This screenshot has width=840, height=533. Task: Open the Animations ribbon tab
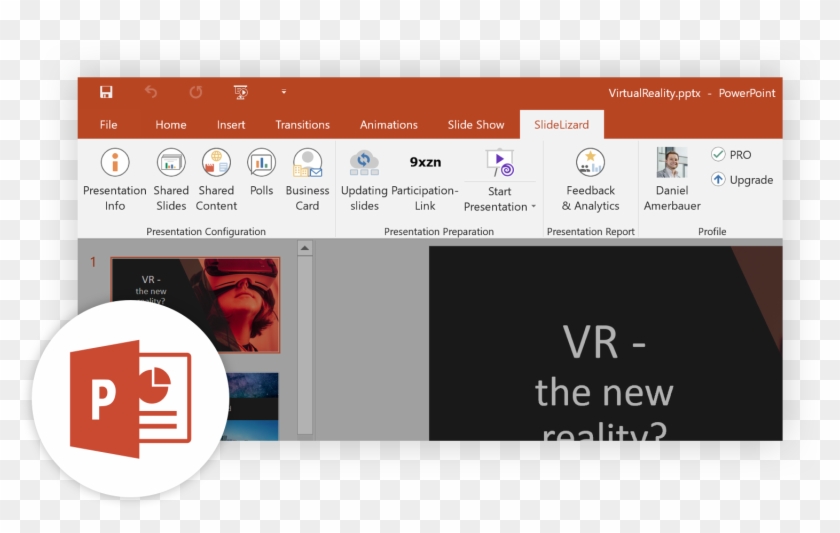click(388, 125)
